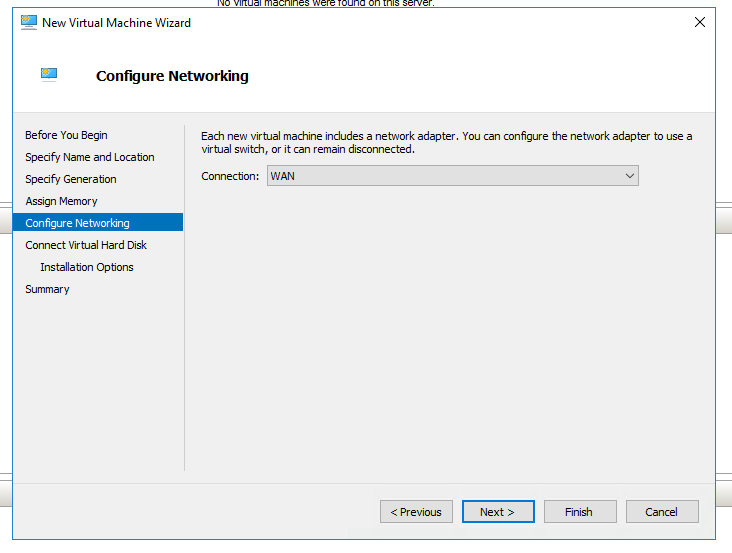Viewport: 732px width, 553px height.
Task: Close the New Virtual Machine Wizard window
Action: coord(699,22)
